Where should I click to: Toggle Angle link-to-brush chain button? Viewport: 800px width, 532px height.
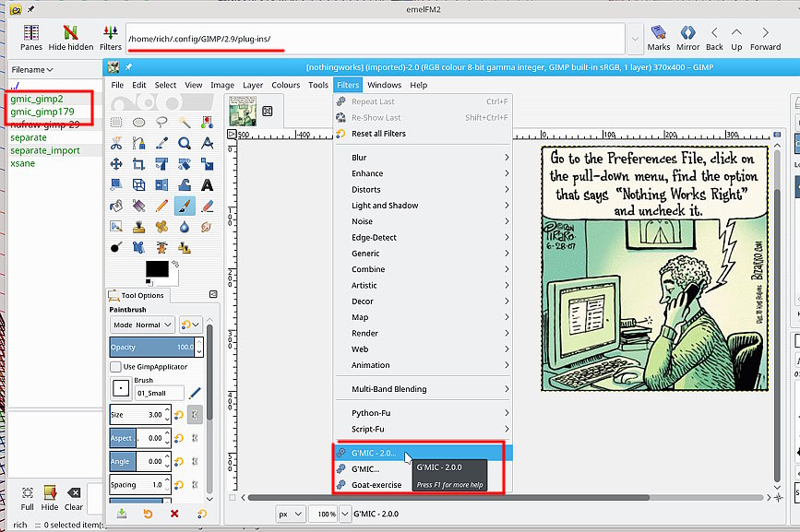[195, 462]
